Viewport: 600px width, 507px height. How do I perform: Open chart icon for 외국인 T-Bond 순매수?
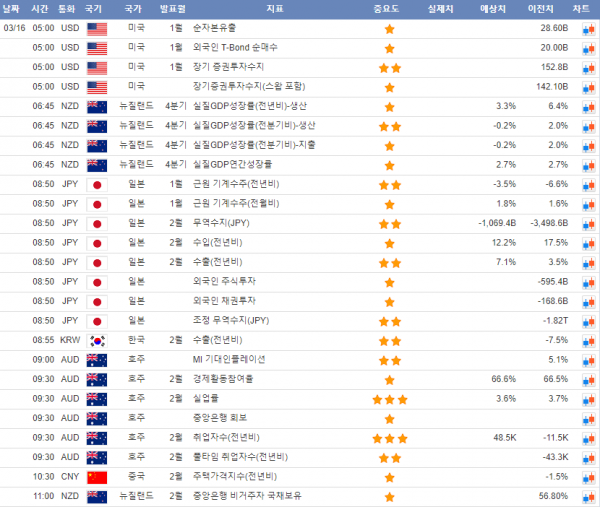[x=587, y=48]
